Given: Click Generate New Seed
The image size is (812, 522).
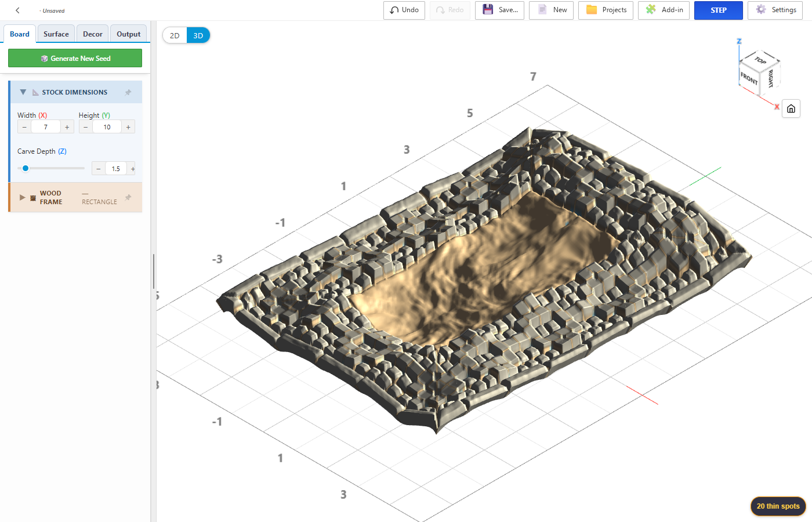Looking at the screenshot, I should (75, 58).
